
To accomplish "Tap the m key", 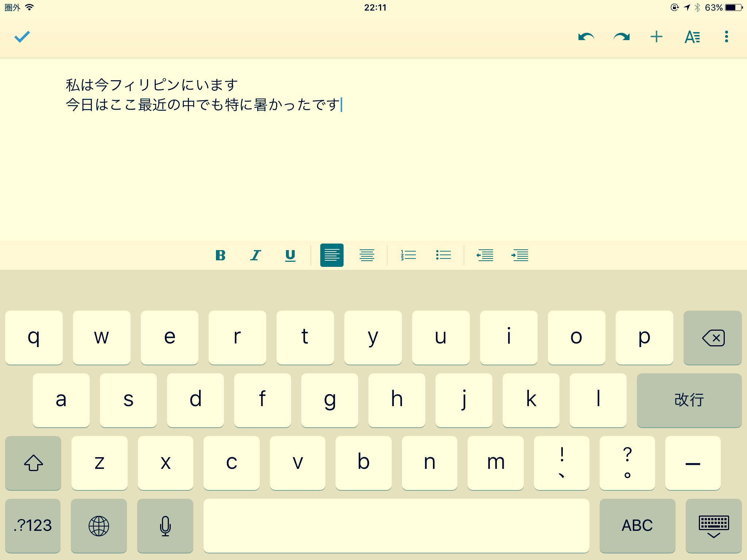I will coord(496,463).
